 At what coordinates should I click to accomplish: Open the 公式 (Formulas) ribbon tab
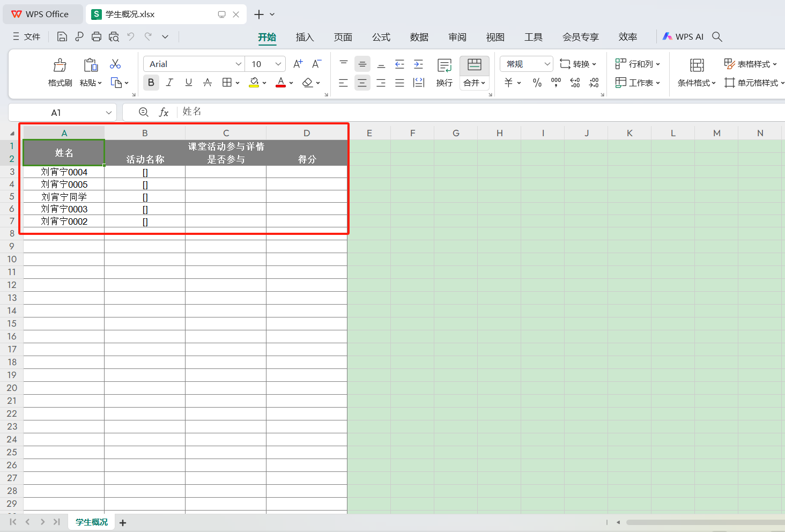[x=381, y=37]
